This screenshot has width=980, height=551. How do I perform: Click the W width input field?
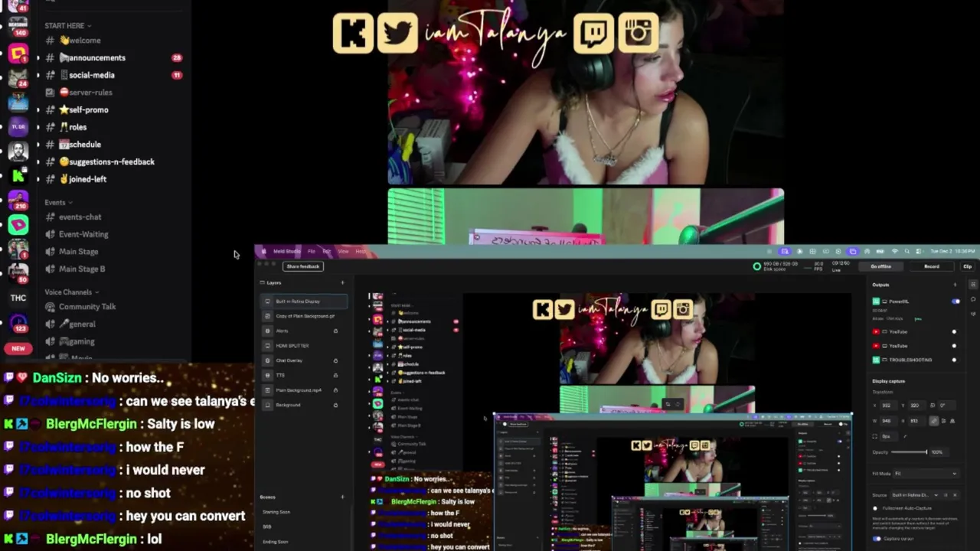click(889, 420)
